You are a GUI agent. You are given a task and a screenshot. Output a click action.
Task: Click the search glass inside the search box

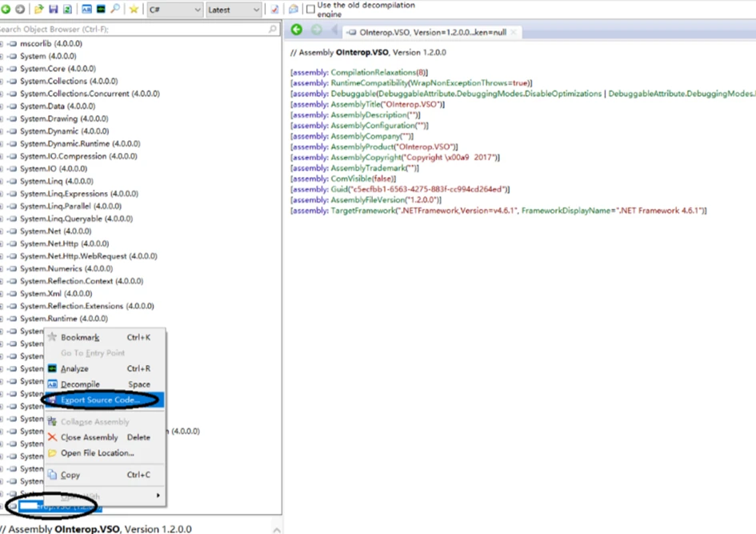point(273,29)
